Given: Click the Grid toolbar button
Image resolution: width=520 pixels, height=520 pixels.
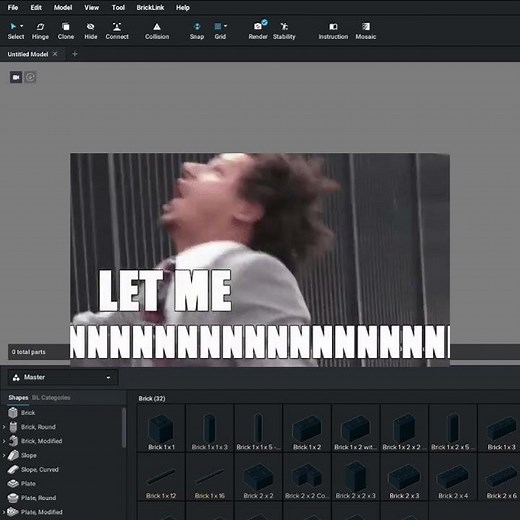Looking at the screenshot, I should tap(220, 31).
